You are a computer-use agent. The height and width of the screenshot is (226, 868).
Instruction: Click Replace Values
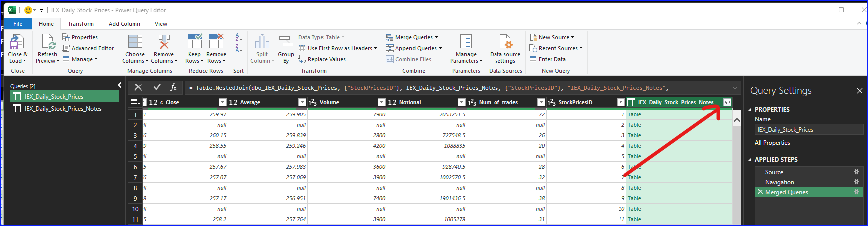[x=322, y=59]
